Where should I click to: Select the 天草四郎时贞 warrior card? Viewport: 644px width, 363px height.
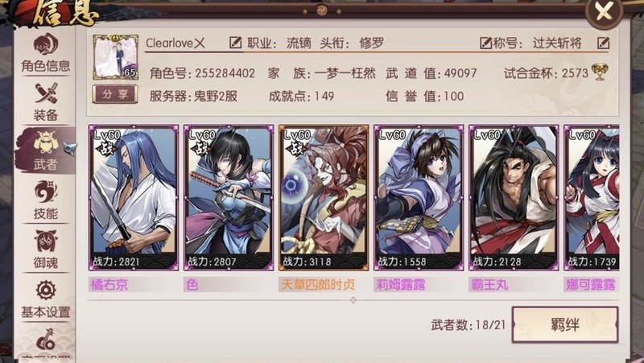pyautogui.click(x=324, y=198)
